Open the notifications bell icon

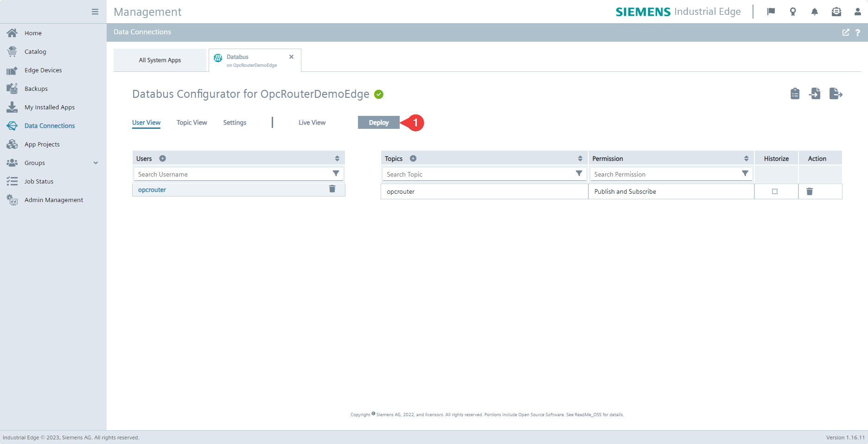[815, 12]
